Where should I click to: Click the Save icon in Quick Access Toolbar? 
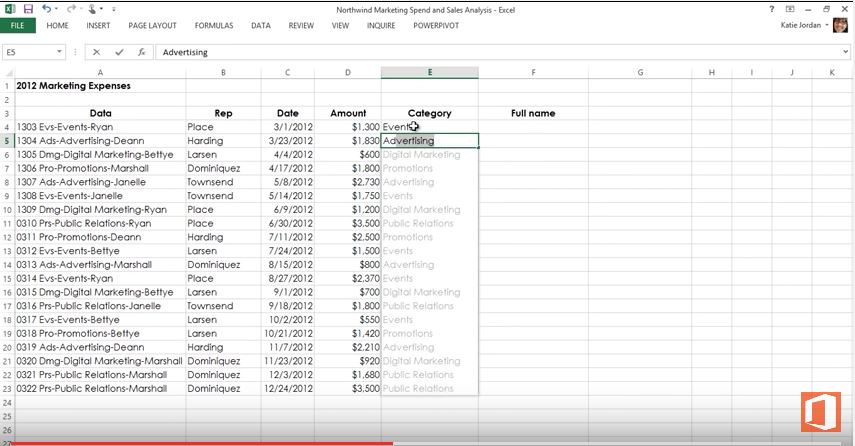(27, 8)
